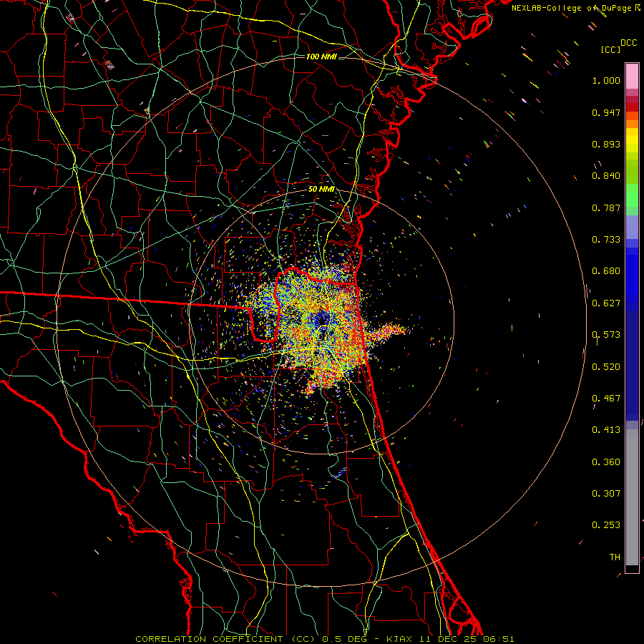Image resolution: width=644 pixels, height=644 pixels.
Task: Click the 0.520 scale value
Action: (x=606, y=367)
